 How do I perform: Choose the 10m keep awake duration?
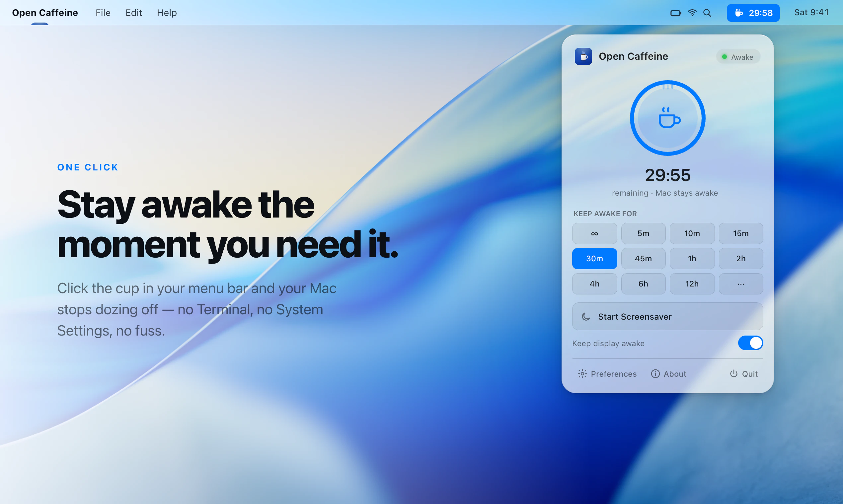click(692, 233)
